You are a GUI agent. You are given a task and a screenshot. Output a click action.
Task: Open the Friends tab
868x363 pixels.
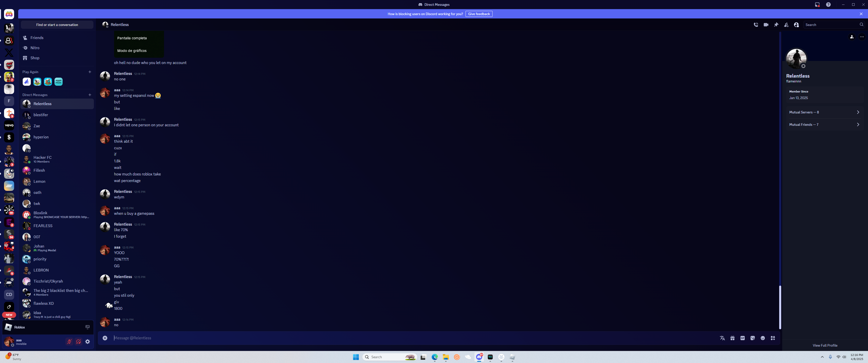click(x=37, y=38)
